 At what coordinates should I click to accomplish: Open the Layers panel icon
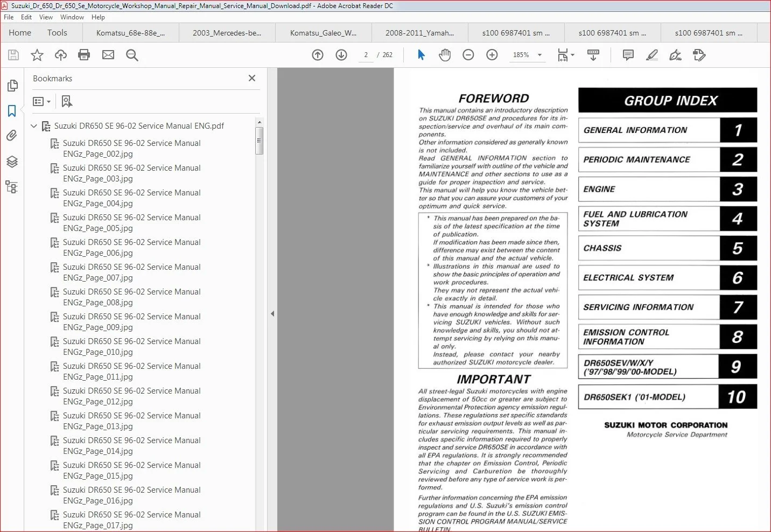tap(12, 162)
